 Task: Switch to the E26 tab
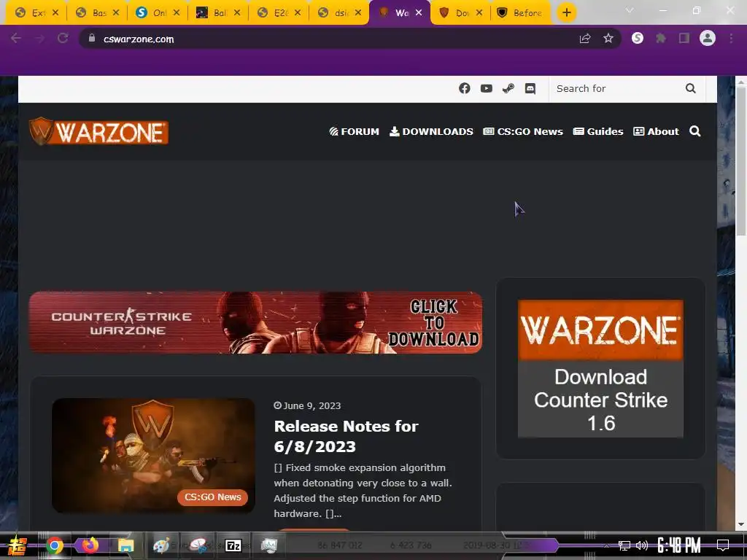(x=278, y=13)
